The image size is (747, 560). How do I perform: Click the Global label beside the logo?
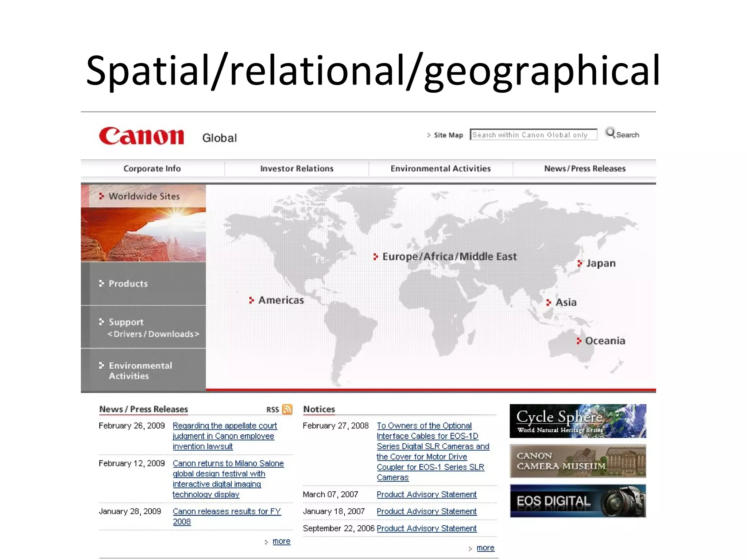(x=220, y=138)
